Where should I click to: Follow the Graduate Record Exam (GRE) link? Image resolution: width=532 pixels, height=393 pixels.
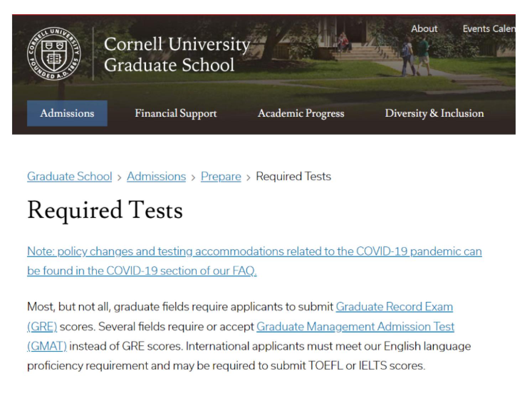[394, 307]
